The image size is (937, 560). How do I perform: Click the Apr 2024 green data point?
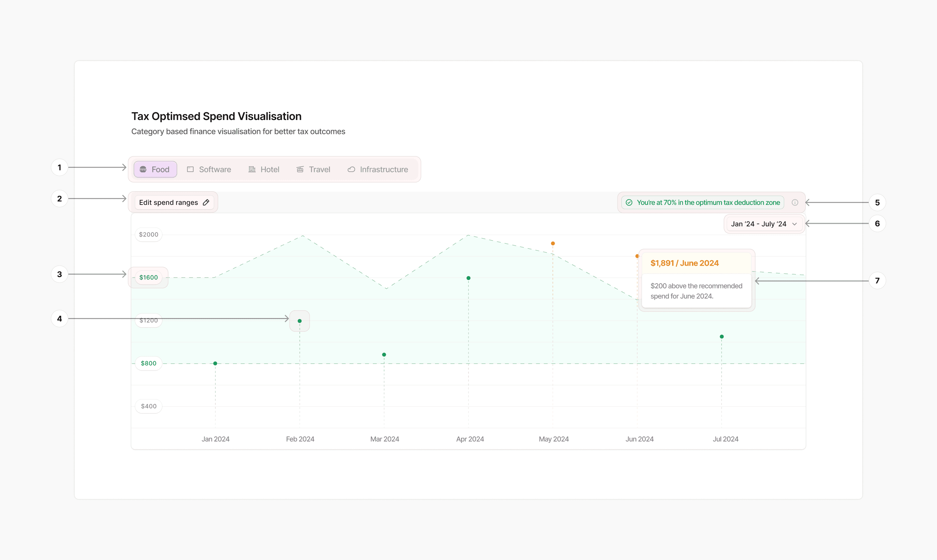[468, 278]
